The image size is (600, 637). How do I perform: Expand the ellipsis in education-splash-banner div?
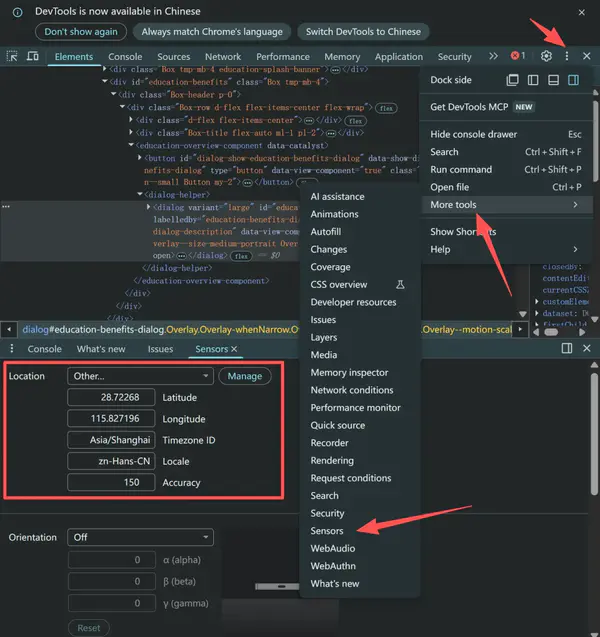[335, 70]
